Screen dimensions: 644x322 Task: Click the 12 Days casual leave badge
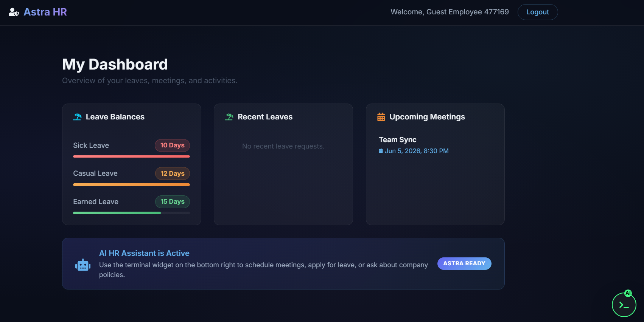coord(173,173)
